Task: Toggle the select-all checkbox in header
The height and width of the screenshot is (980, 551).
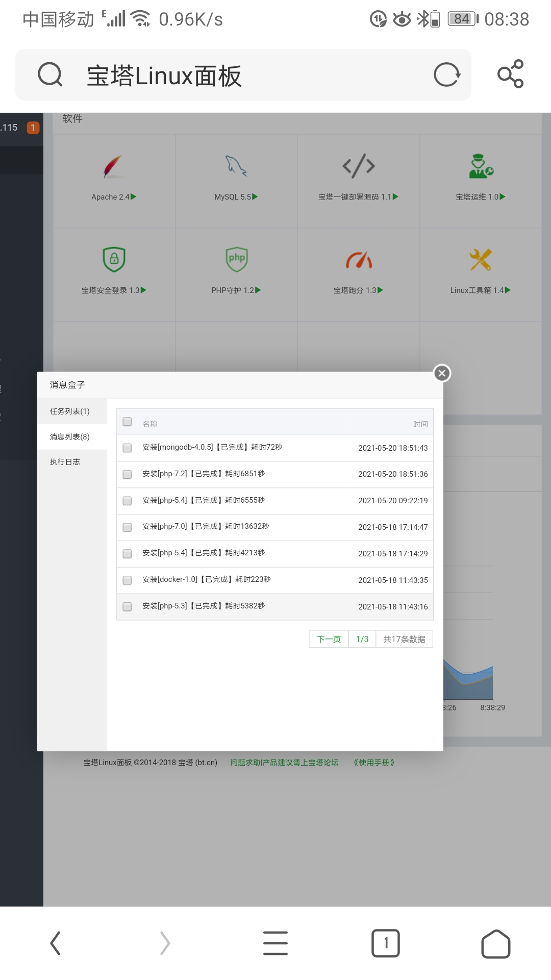Action: (x=128, y=422)
